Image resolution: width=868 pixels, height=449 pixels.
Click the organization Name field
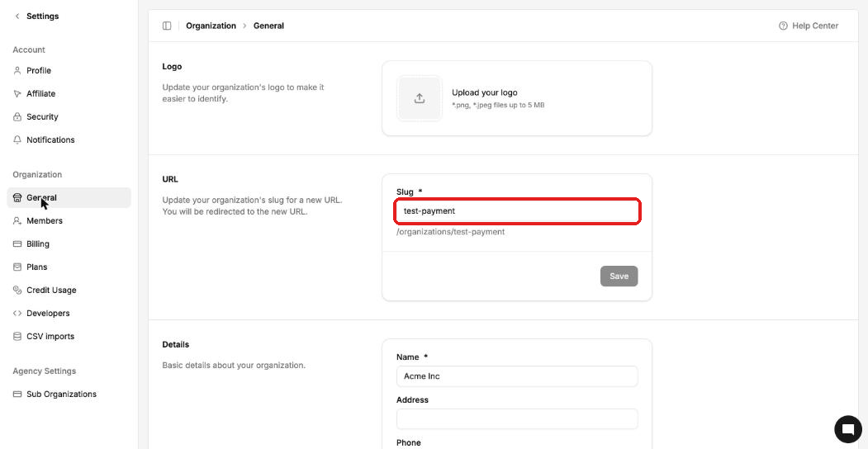pos(517,376)
